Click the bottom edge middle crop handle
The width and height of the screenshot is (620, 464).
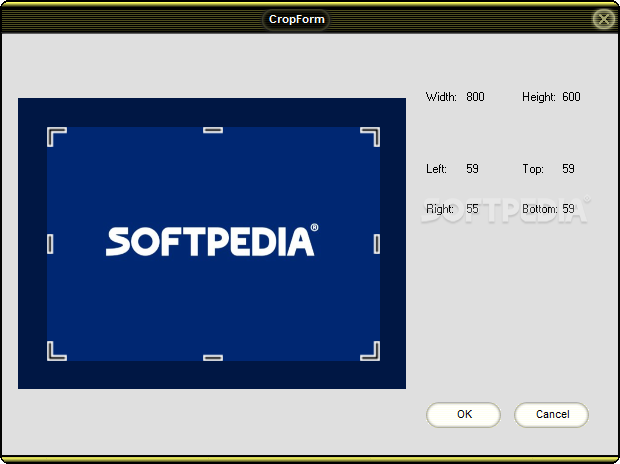coord(213,358)
